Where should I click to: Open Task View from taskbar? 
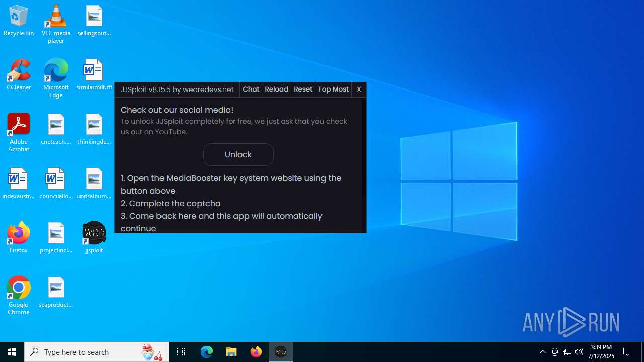181,352
